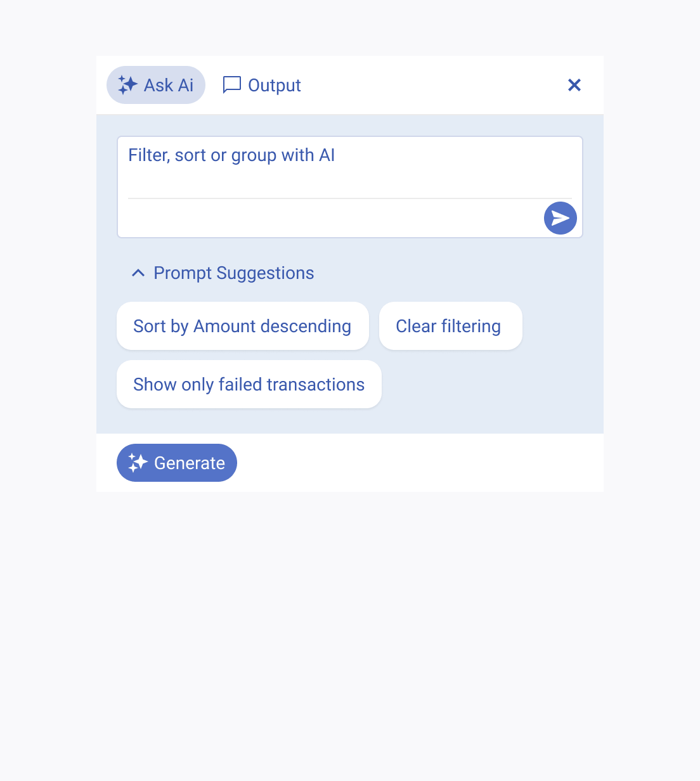The height and width of the screenshot is (781, 700).
Task: Select the Ask Ai tab
Action: click(155, 84)
